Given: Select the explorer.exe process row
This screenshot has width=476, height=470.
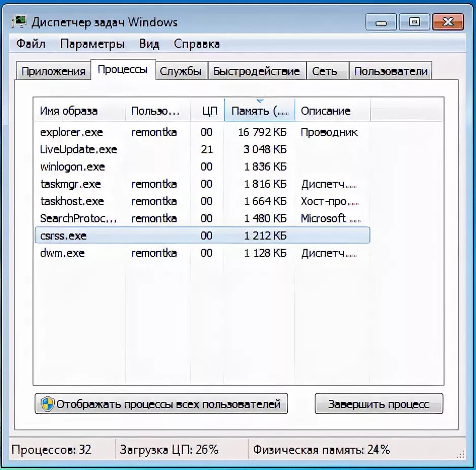Looking at the screenshot, I should (202, 132).
